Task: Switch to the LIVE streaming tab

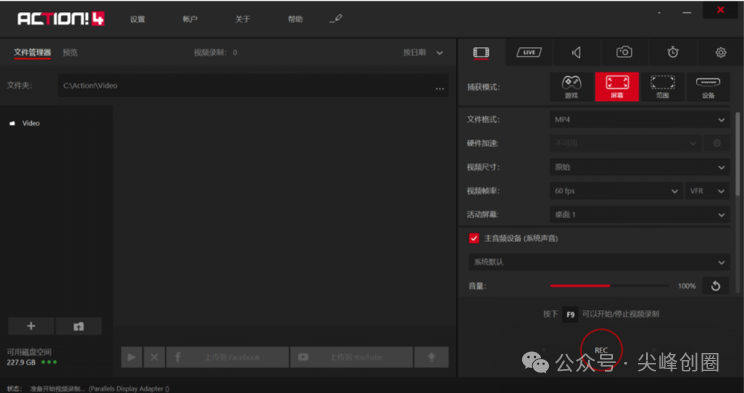Action: (x=529, y=52)
